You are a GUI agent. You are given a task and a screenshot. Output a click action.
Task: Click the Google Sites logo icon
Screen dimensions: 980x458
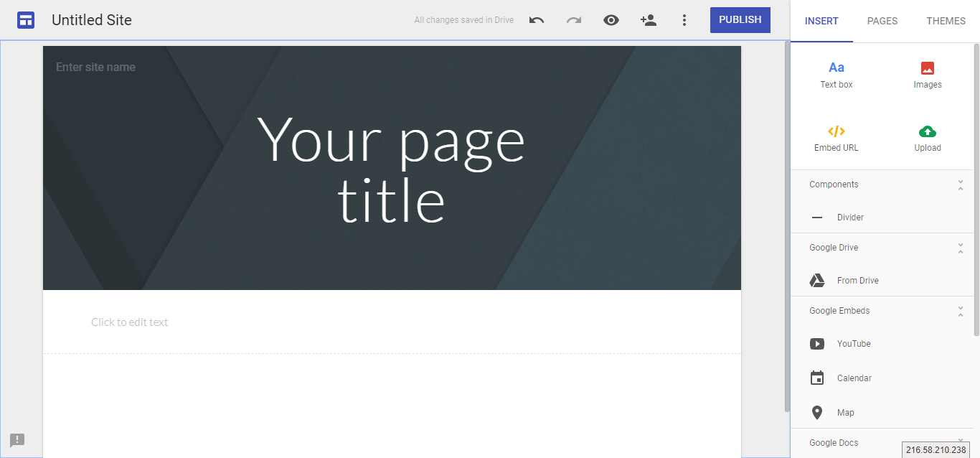tap(26, 20)
